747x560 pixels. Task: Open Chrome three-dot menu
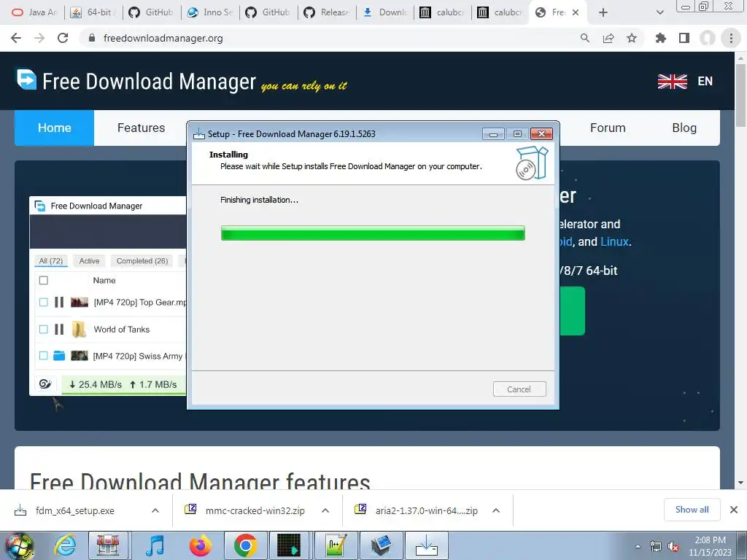point(731,38)
